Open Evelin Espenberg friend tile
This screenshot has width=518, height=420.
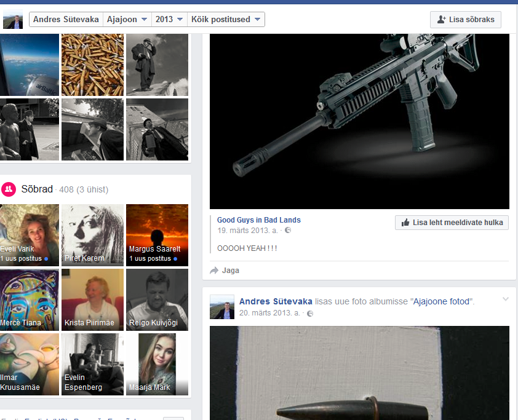(92, 364)
